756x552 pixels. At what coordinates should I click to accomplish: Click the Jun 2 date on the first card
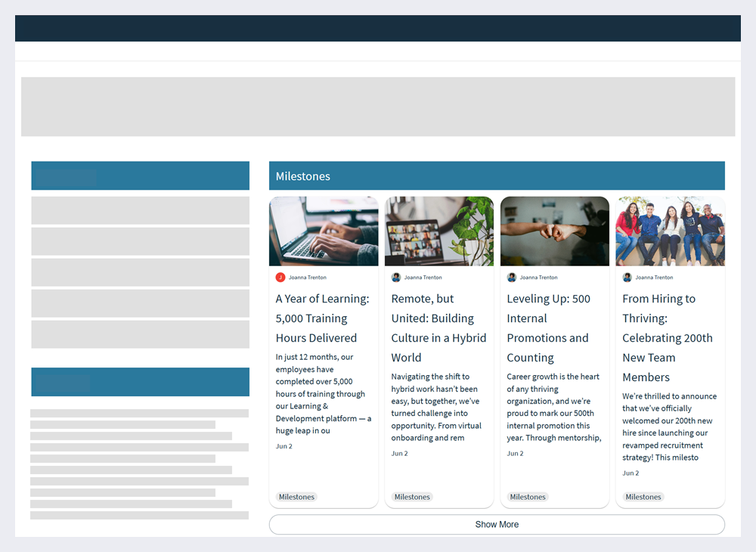point(283,445)
